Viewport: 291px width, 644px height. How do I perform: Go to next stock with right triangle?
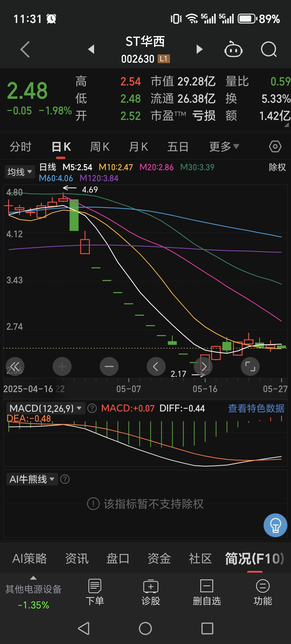point(199,49)
